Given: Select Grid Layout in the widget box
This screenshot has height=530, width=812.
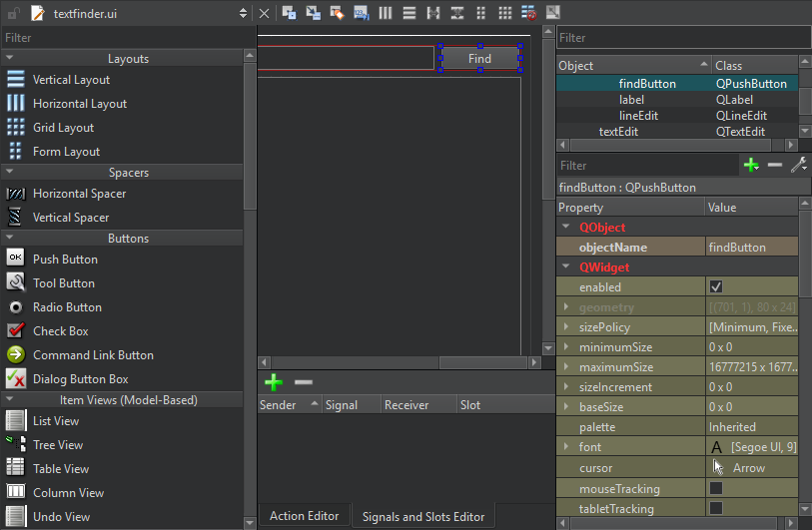Looking at the screenshot, I should pyautogui.click(x=63, y=128).
